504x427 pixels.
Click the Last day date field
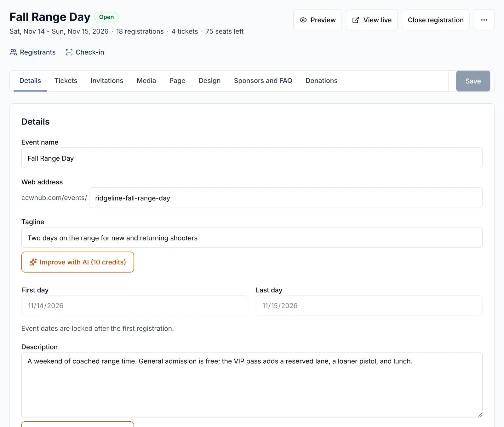(369, 306)
